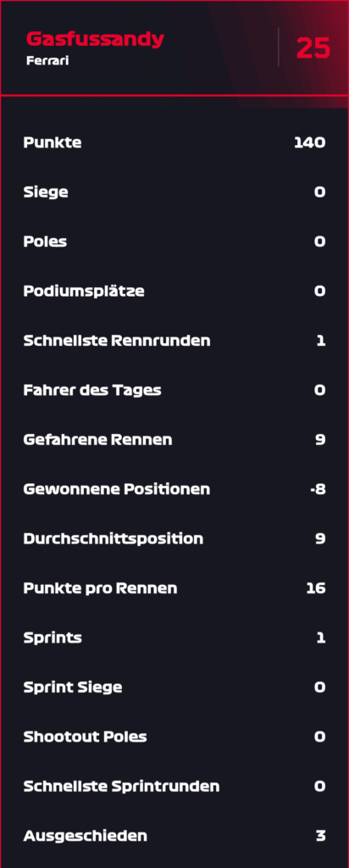Click the value 16 for points per race
This screenshot has height=868, width=349.
[316, 588]
